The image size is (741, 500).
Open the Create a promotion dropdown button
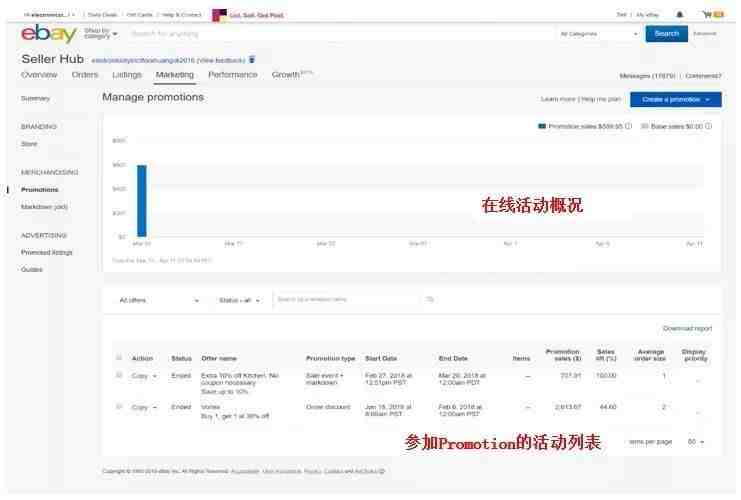pyautogui.click(x=675, y=100)
